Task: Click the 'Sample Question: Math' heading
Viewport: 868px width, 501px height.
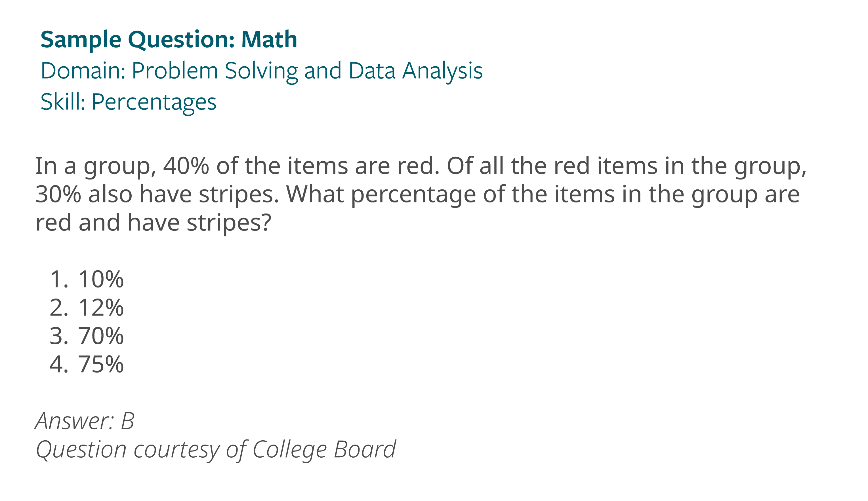Action: coord(169,40)
